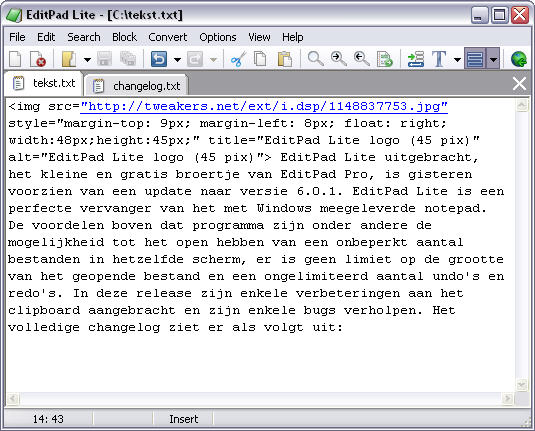Open the File menu
535x431 pixels.
click(17, 37)
